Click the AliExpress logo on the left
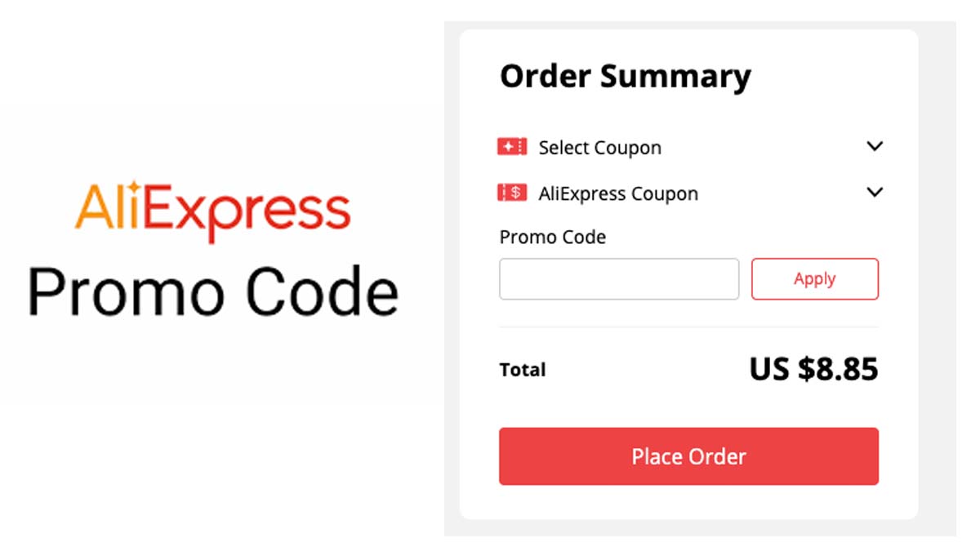 (213, 211)
